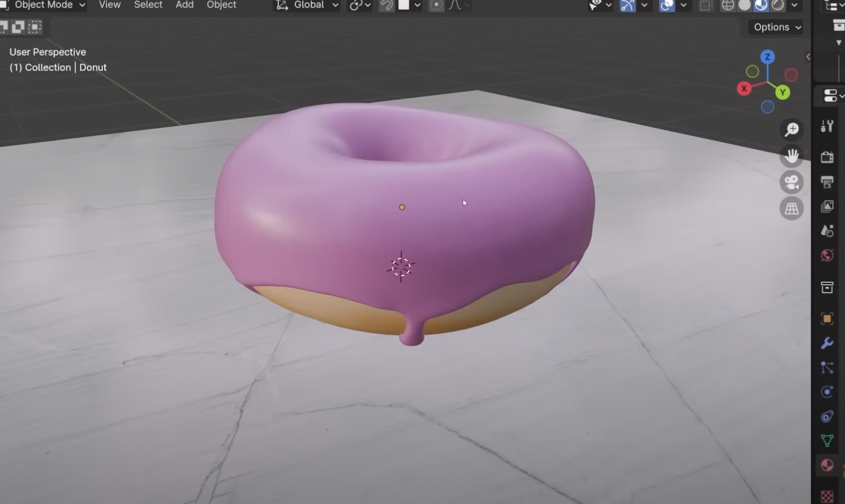Open the Output properties tab
Screen dimensions: 845x504
(x=827, y=182)
